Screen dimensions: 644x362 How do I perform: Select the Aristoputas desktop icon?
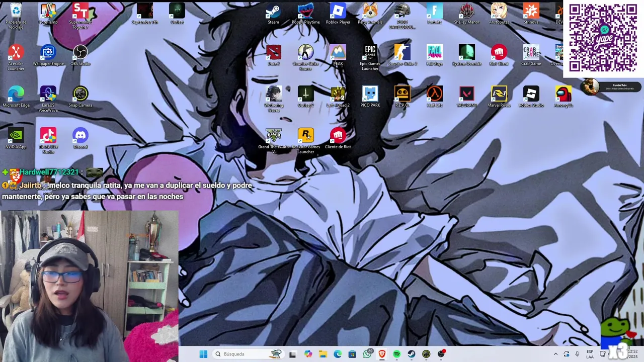pyautogui.click(x=499, y=14)
